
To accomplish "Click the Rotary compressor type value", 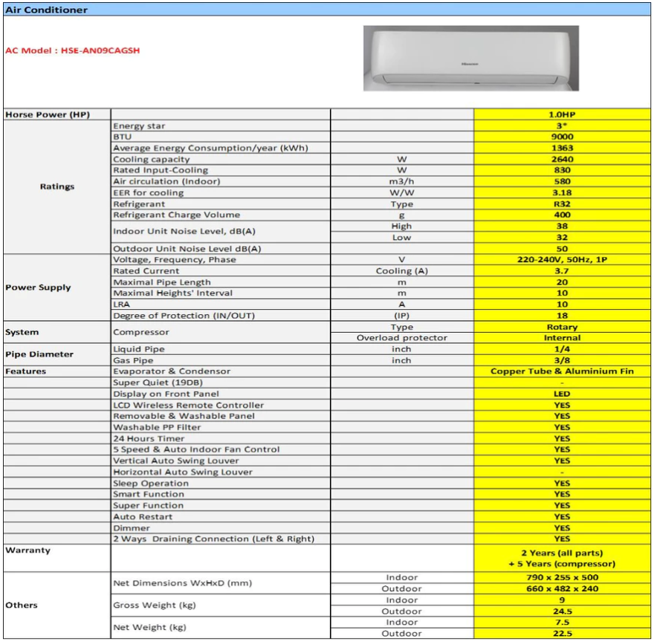I will tap(562, 327).
